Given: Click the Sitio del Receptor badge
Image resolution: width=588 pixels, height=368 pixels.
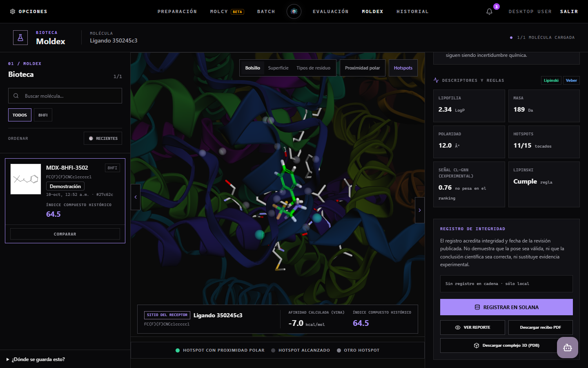Looking at the screenshot, I should point(167,315).
